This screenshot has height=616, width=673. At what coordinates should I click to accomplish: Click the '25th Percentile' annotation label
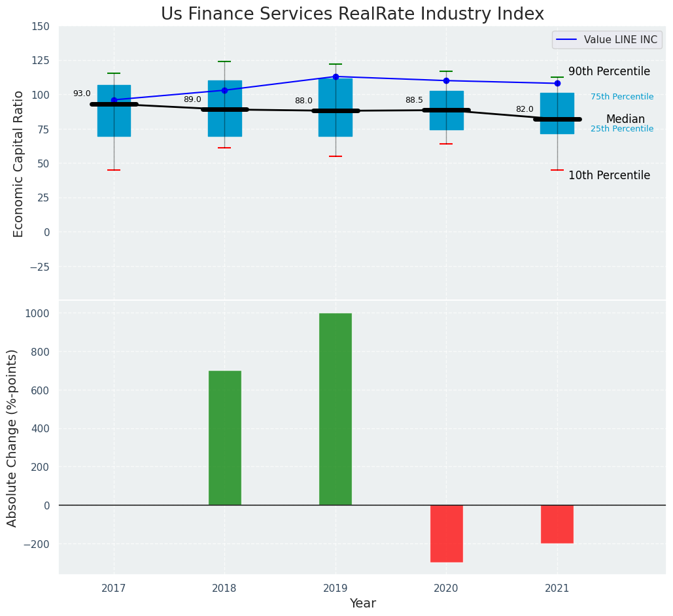pos(622,129)
